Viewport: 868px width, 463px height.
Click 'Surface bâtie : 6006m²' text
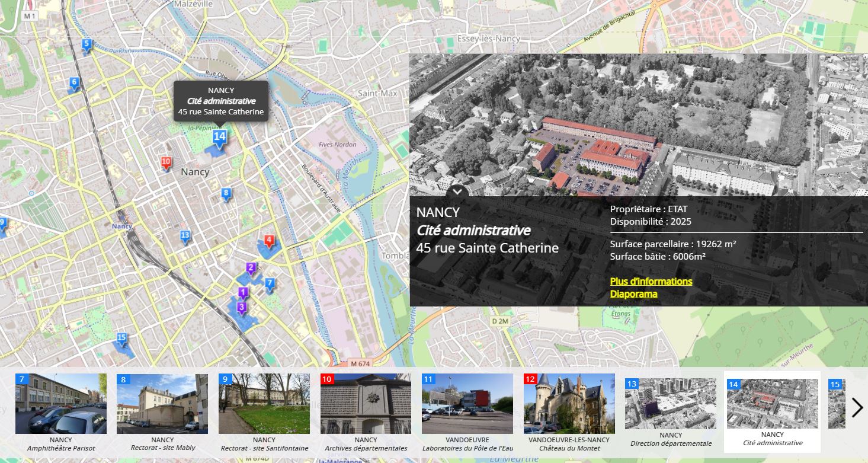658,256
